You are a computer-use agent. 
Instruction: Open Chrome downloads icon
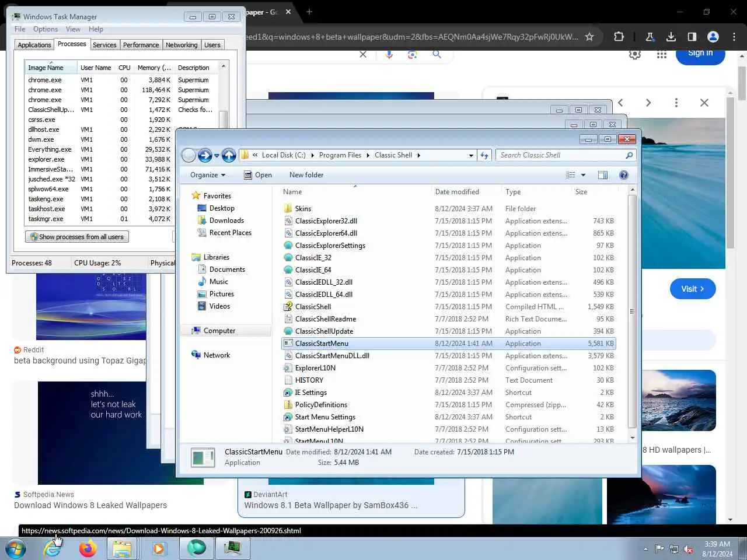(671, 37)
